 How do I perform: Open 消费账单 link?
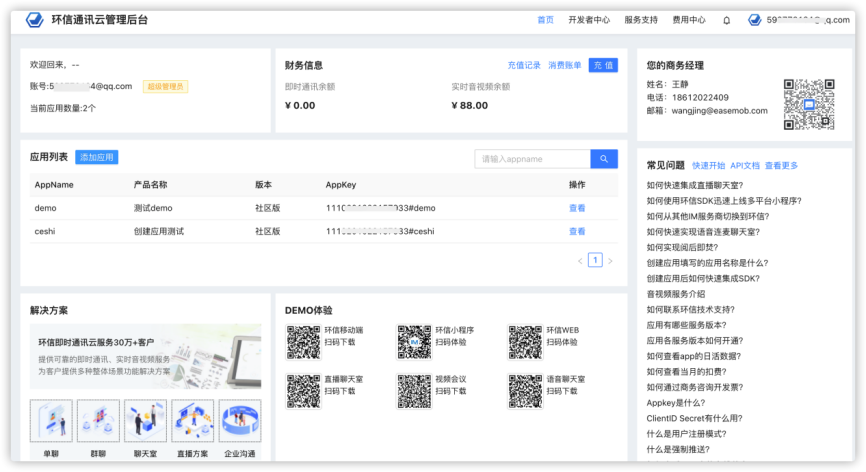(x=564, y=65)
